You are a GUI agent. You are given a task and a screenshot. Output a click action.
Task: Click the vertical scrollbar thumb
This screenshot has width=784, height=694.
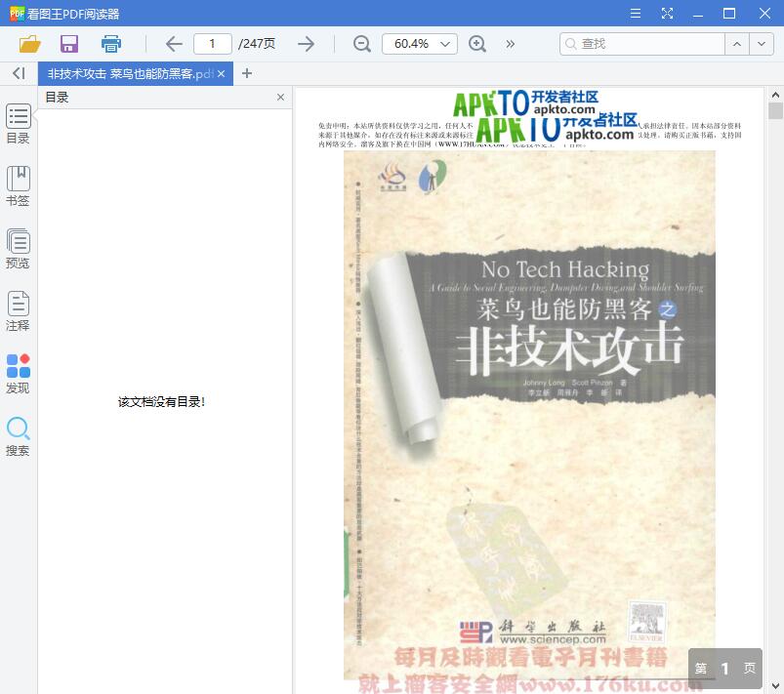pos(775,110)
